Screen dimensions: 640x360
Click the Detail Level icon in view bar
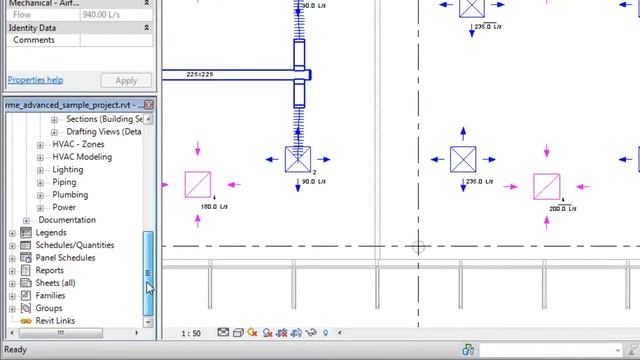pos(223,332)
